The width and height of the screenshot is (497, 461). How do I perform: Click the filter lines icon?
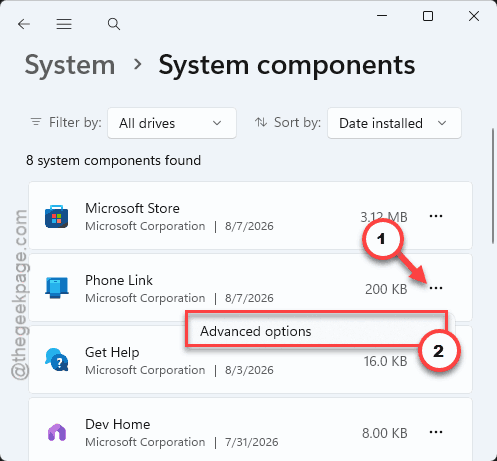pyautogui.click(x=36, y=122)
